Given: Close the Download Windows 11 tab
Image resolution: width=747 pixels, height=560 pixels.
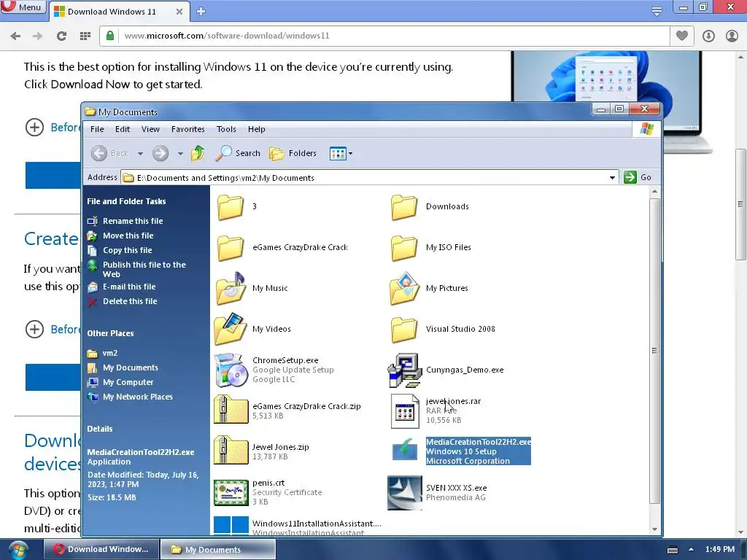Looking at the screenshot, I should [179, 12].
